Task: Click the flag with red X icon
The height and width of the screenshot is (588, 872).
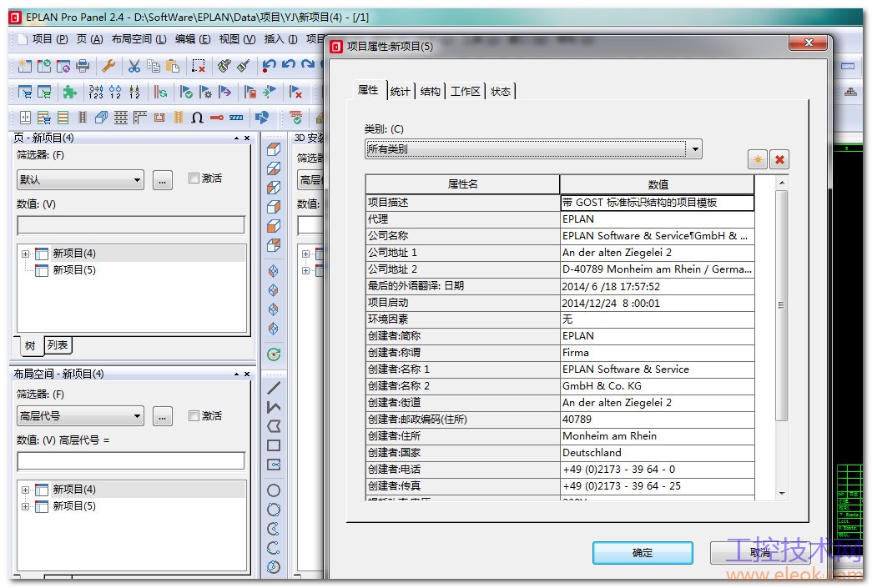Action: [x=295, y=92]
